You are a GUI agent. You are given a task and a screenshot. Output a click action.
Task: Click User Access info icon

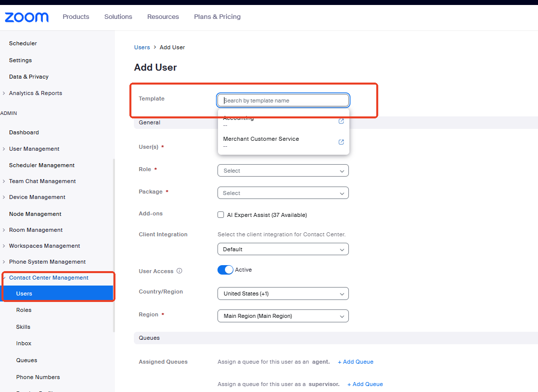point(179,271)
